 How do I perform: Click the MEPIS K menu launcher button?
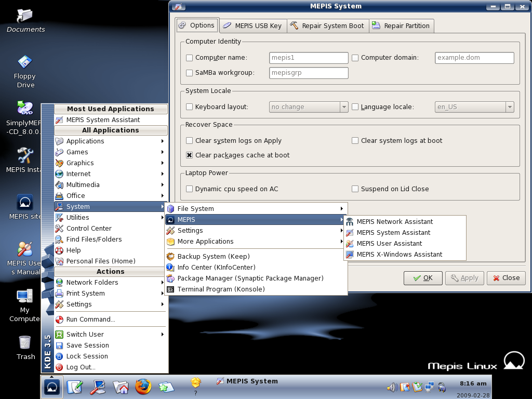[51, 387]
